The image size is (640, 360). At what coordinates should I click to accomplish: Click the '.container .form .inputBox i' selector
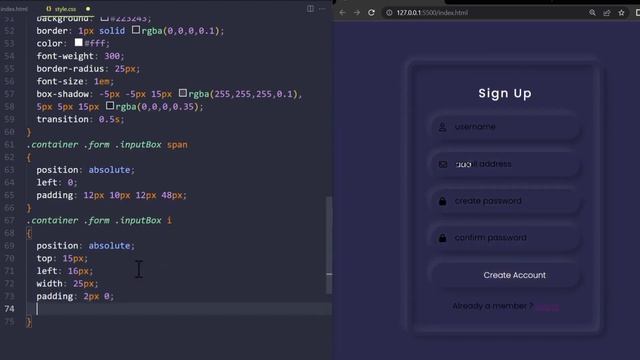99,220
